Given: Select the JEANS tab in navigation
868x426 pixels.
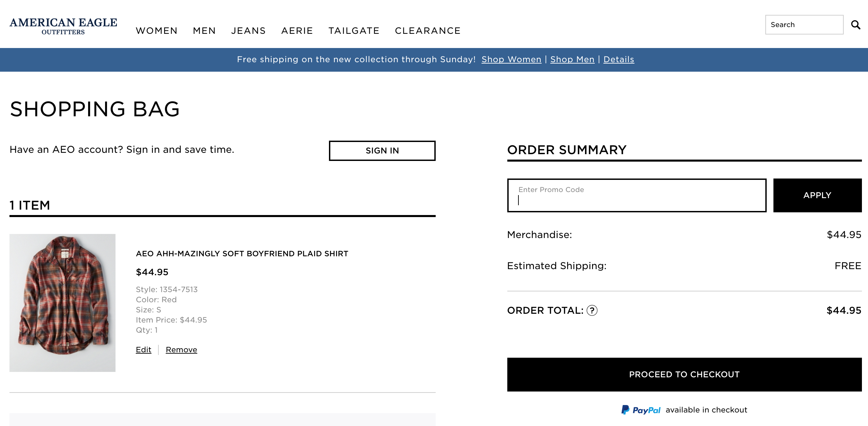Looking at the screenshot, I should coord(248,30).
